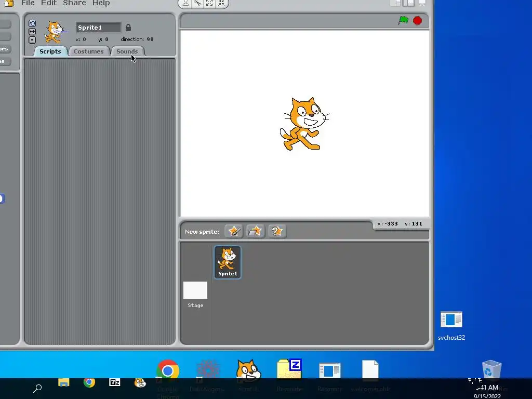Viewport: 532px width, 399px height.
Task: Open the welcome.ahk file on the desktop
Action: coord(370,370)
